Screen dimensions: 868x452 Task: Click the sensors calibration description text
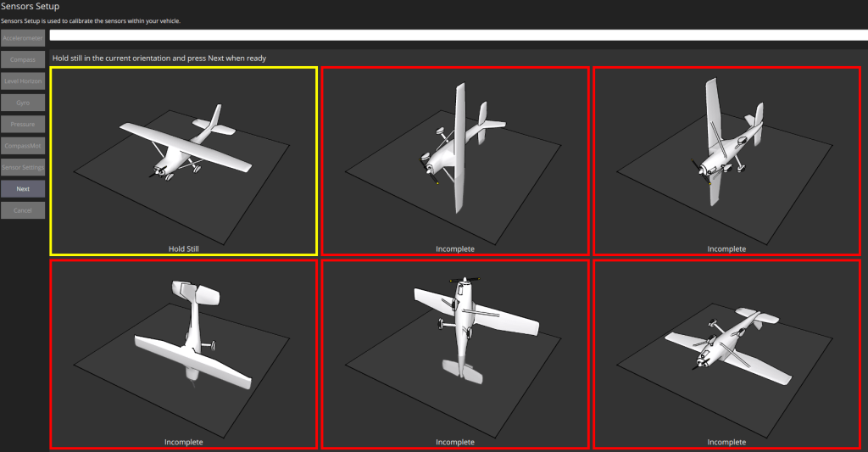pos(91,20)
